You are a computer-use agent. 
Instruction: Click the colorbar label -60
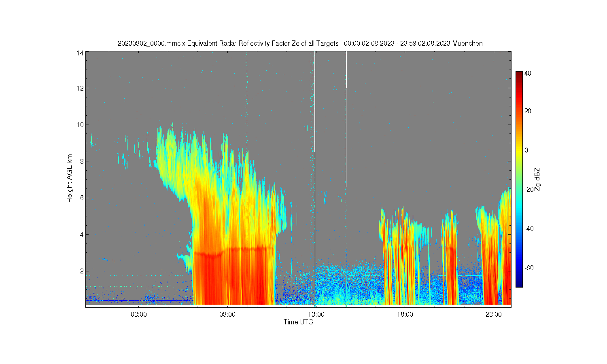click(x=529, y=268)
